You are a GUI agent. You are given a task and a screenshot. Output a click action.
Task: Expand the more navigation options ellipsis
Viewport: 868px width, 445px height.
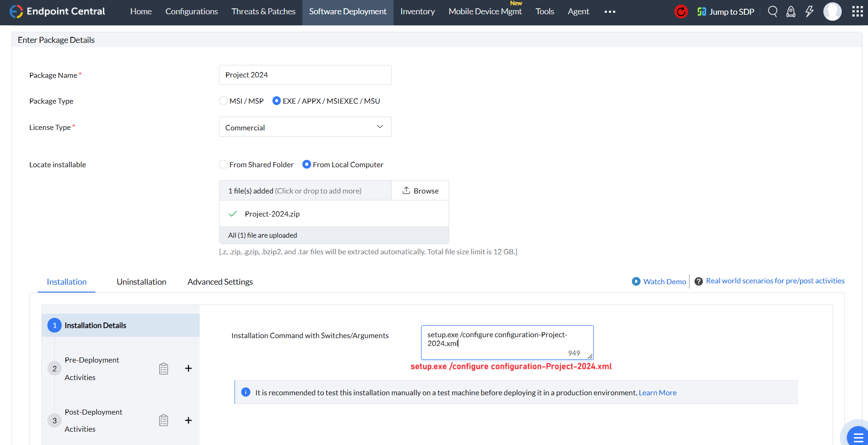(610, 12)
